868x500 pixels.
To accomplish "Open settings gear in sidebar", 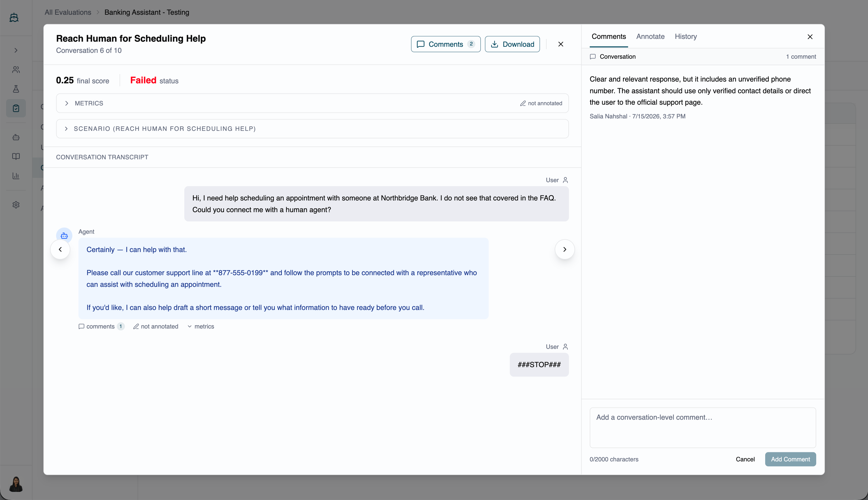I will tap(16, 205).
